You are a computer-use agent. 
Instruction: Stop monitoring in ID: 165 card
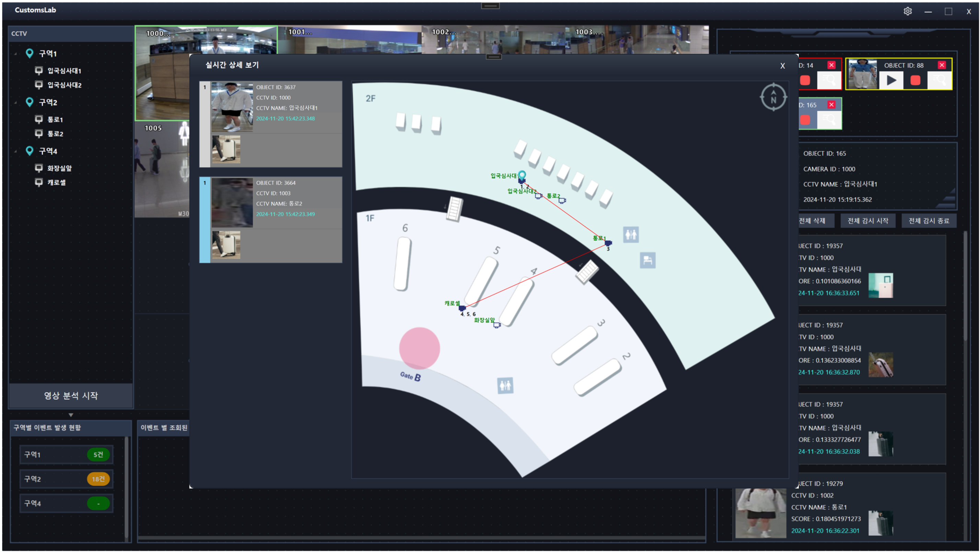(x=805, y=120)
